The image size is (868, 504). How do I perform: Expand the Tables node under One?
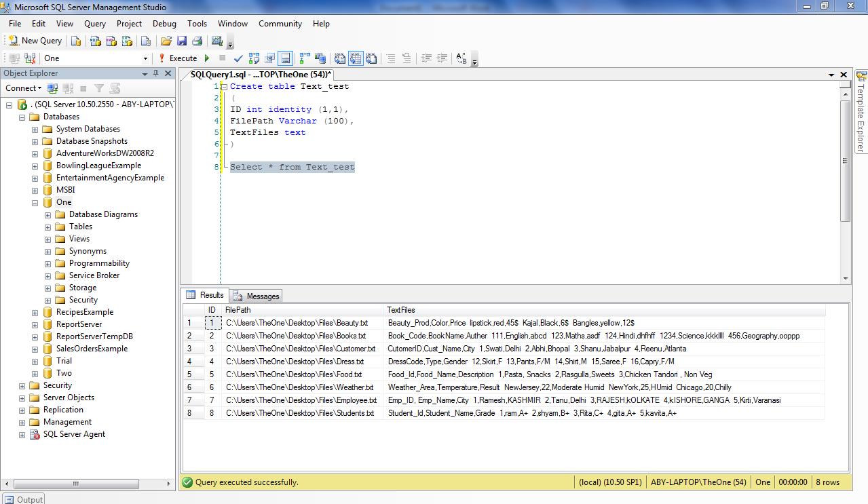pyautogui.click(x=48, y=227)
